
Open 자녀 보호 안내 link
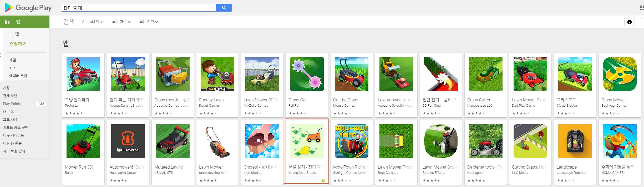click(14, 151)
